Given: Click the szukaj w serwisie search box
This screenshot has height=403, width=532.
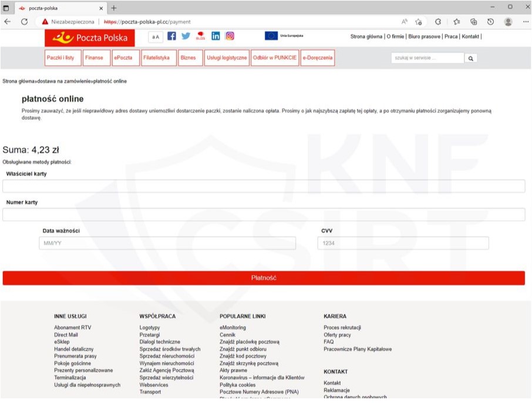Looking at the screenshot, I should (x=427, y=58).
